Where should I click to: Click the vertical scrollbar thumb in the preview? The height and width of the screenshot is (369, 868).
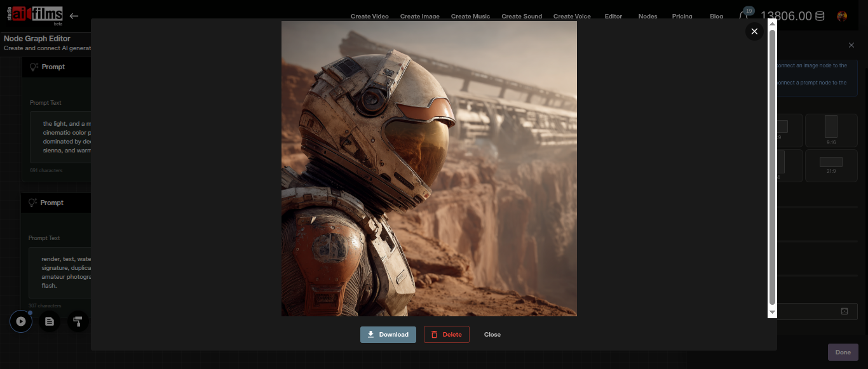(x=772, y=166)
